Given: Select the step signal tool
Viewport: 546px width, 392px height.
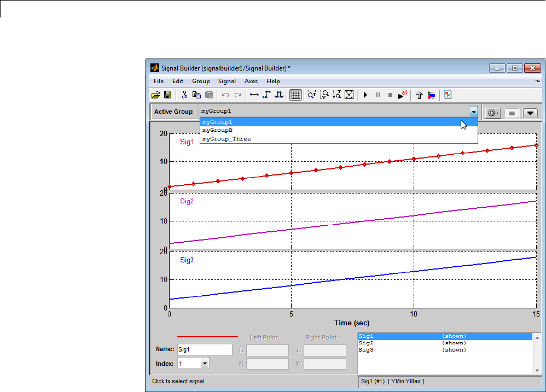Looking at the screenshot, I should 266,95.
